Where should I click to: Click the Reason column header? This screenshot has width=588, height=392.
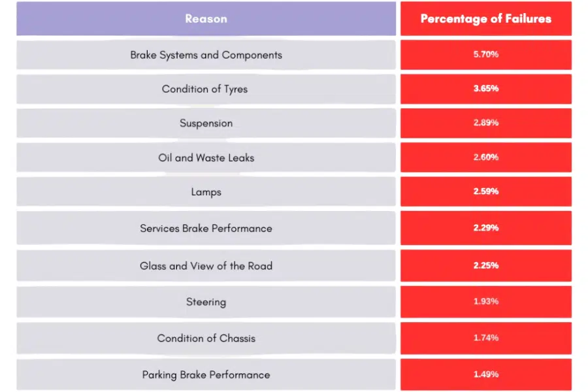point(206,18)
